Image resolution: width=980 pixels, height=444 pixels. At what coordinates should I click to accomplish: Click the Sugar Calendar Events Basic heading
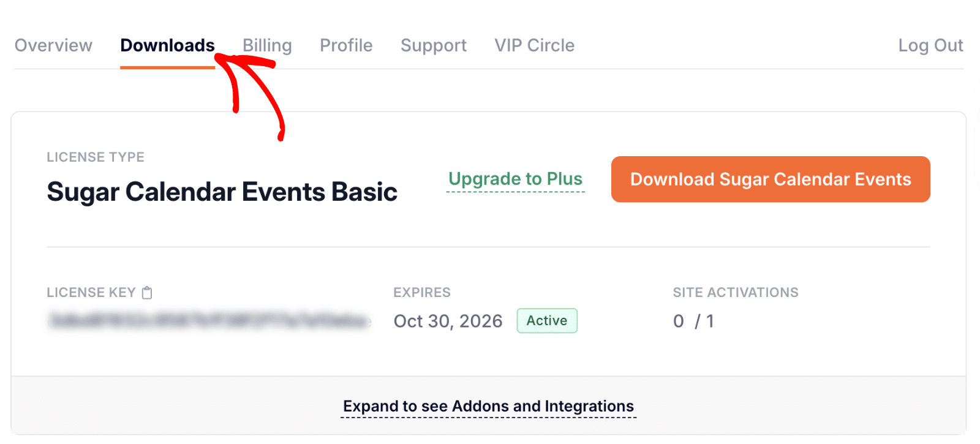222,191
